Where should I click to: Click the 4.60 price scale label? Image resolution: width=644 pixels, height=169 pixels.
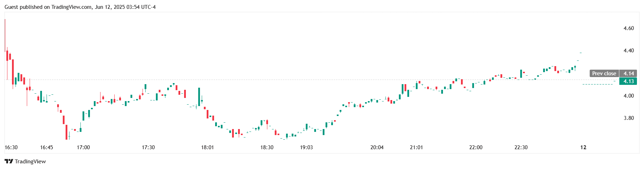tap(628, 28)
